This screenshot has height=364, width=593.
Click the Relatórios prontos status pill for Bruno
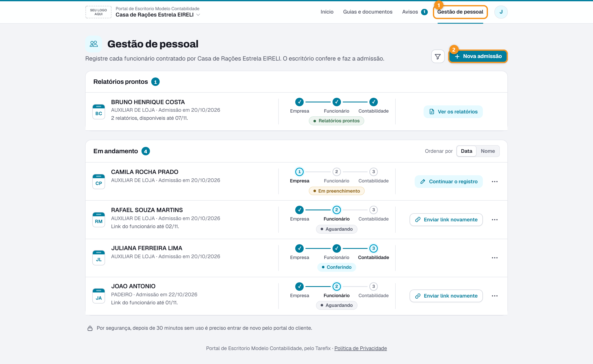click(336, 121)
